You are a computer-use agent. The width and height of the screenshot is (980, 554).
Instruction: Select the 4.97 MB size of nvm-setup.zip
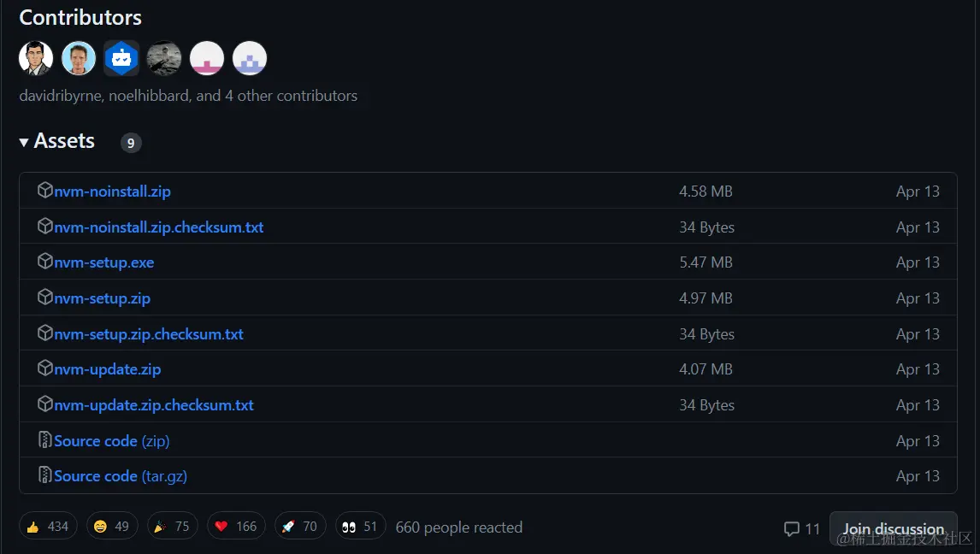pos(705,298)
